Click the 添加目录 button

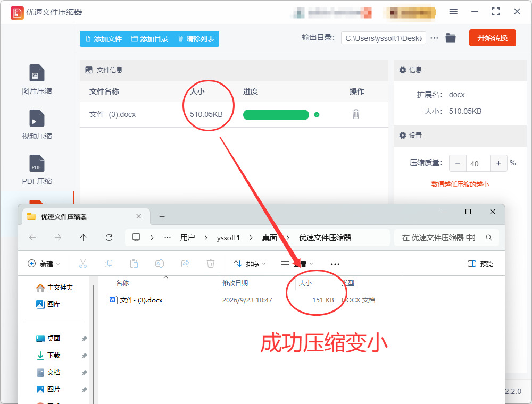[149, 39]
